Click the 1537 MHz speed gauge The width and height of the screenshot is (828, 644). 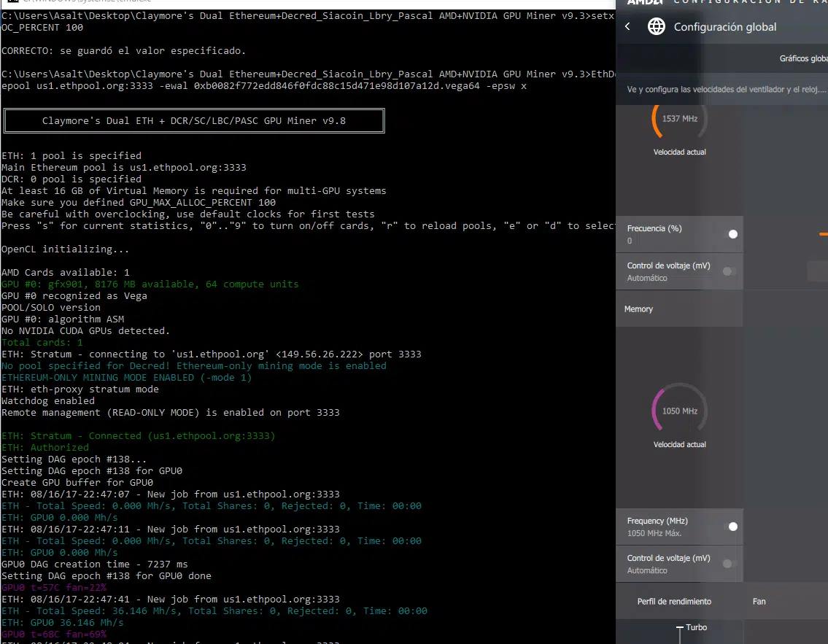click(x=680, y=119)
